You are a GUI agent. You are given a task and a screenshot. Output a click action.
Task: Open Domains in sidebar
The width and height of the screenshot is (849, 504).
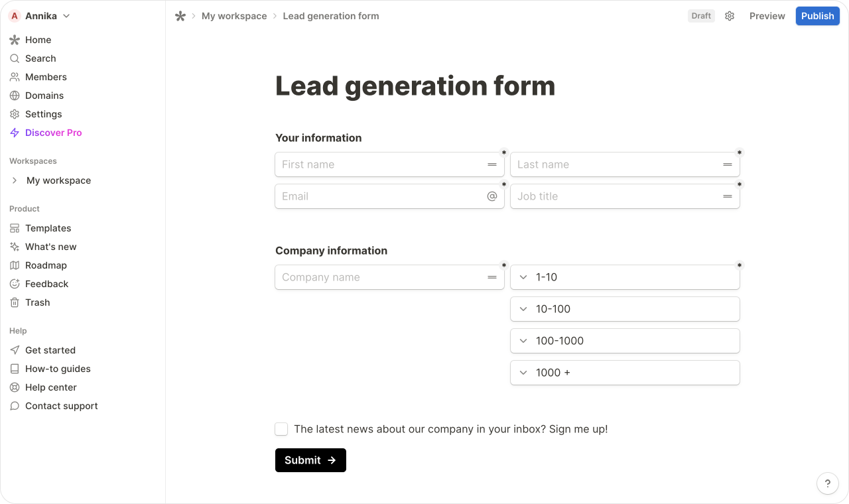[x=44, y=95]
